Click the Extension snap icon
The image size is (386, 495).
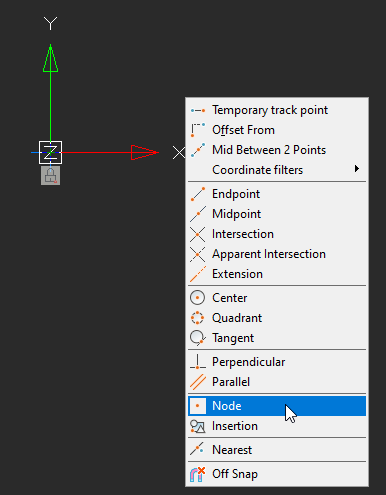coord(198,274)
